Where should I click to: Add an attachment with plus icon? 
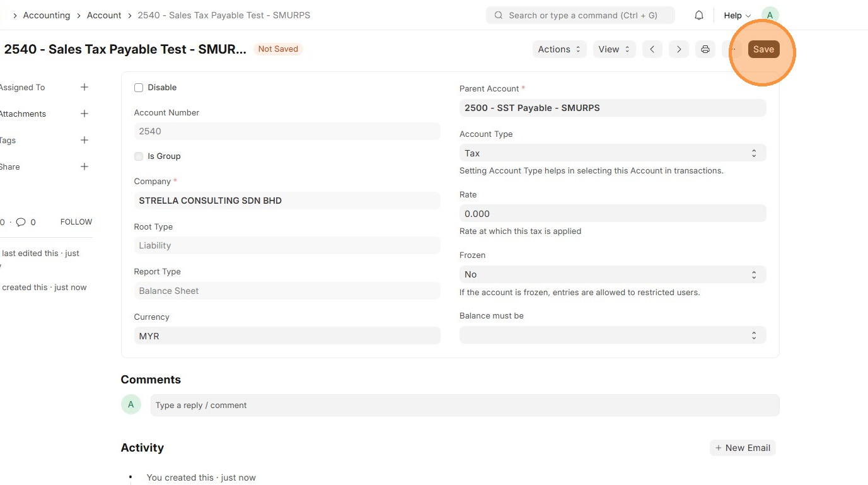pyautogui.click(x=84, y=114)
